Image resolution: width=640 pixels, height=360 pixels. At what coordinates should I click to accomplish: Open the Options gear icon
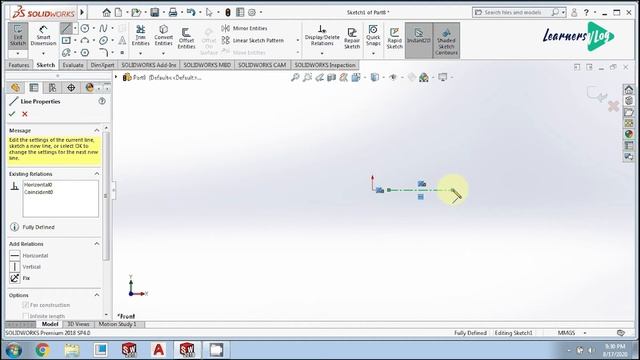click(252, 13)
